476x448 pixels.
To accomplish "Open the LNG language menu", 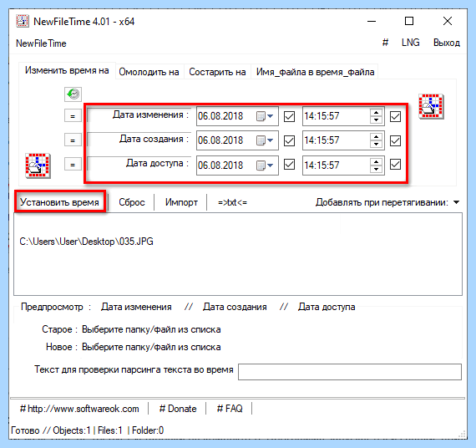I will point(410,43).
